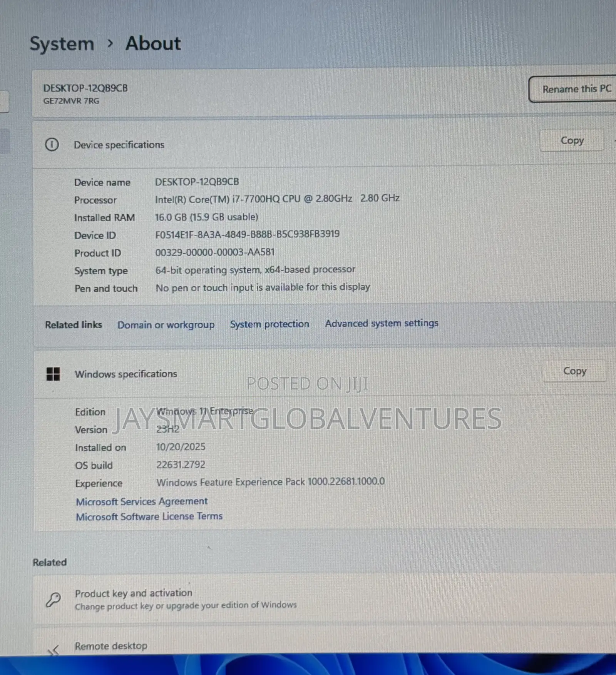Click the Processor label

[x=95, y=200]
